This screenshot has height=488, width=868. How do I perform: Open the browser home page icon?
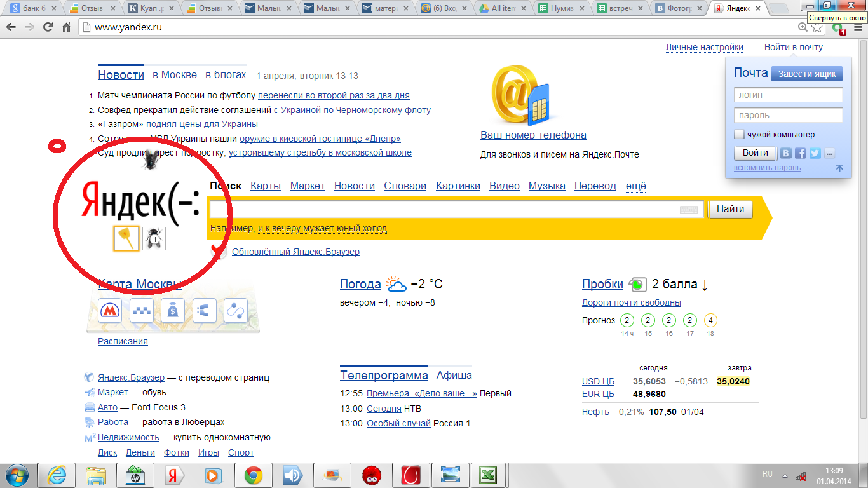coord(66,27)
